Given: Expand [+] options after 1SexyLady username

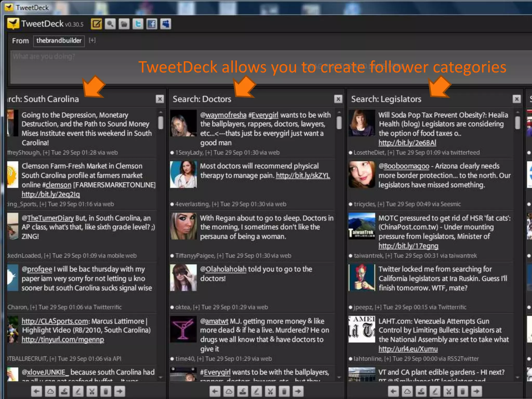Looking at the screenshot, I should 209,152.
